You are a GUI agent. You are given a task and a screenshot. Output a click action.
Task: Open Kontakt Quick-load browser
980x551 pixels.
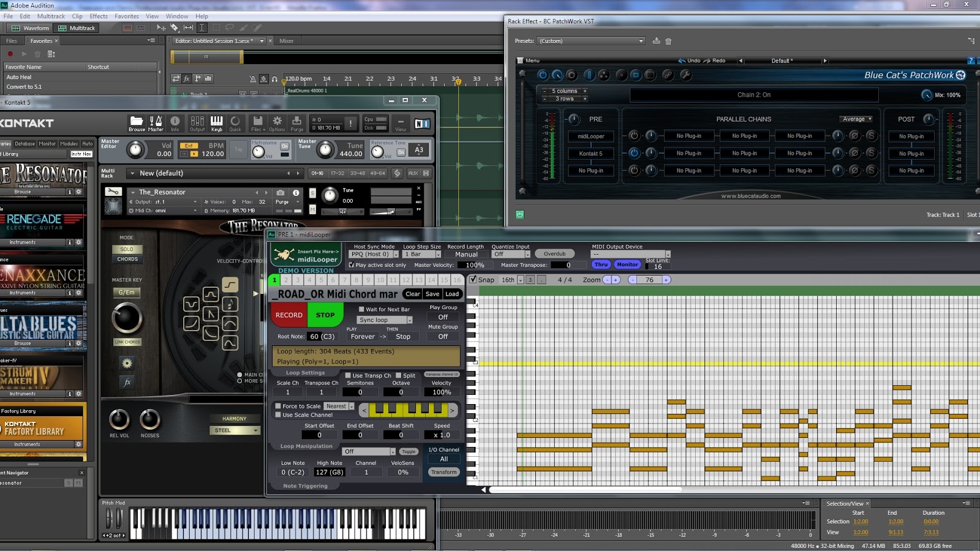coord(235,123)
